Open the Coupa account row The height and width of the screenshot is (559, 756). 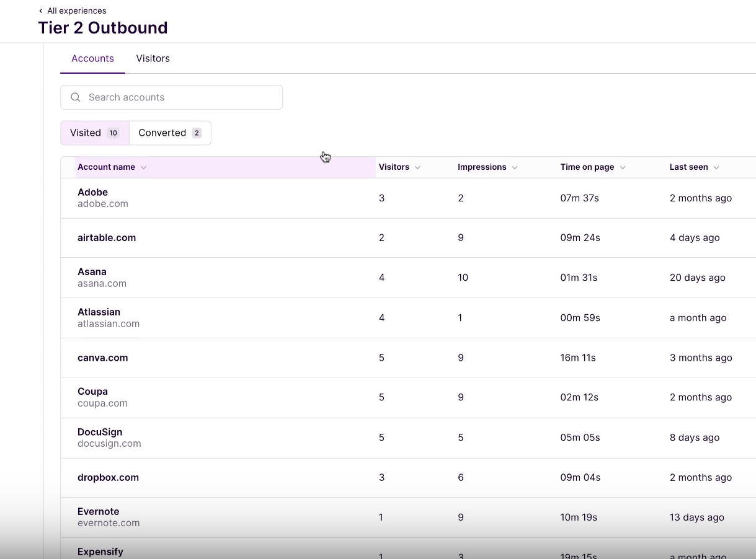(408, 397)
